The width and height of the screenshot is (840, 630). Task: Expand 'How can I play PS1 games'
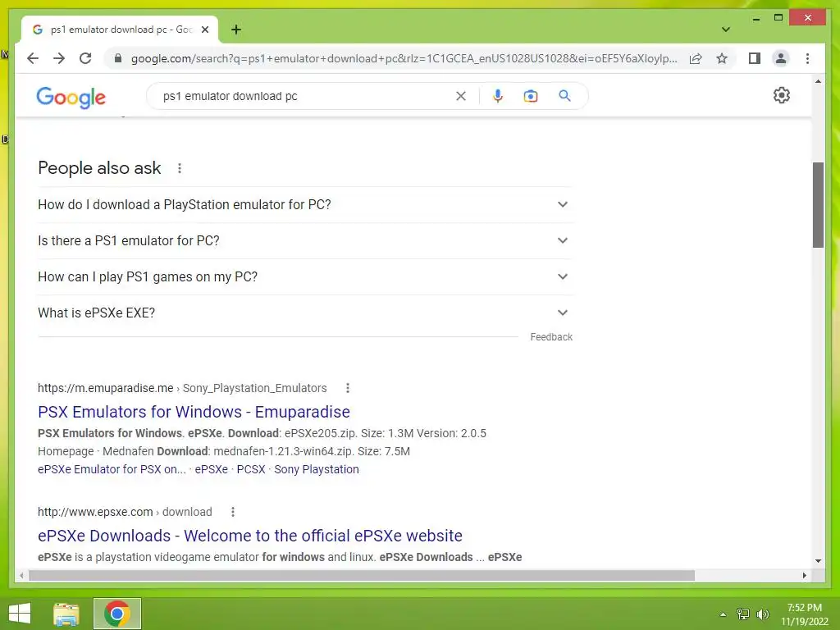[x=304, y=277]
